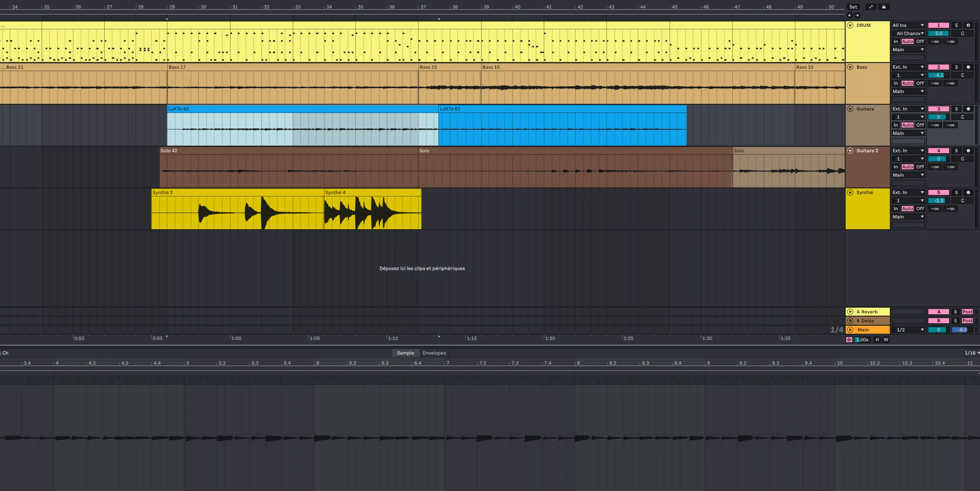Toggle A Reverb return activator
Screen dimensions: 980x491
(939, 312)
